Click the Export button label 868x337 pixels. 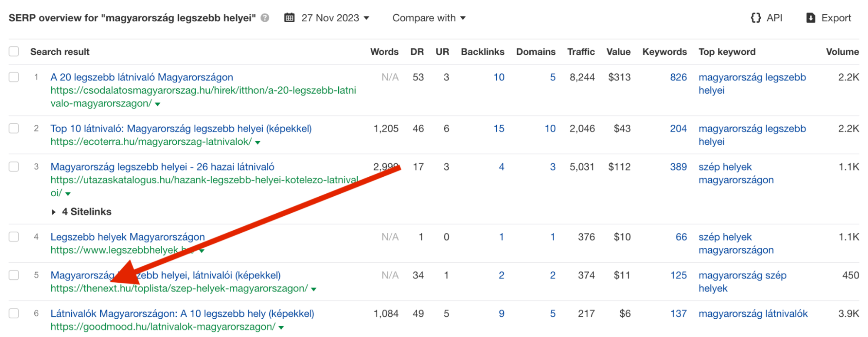tap(836, 18)
